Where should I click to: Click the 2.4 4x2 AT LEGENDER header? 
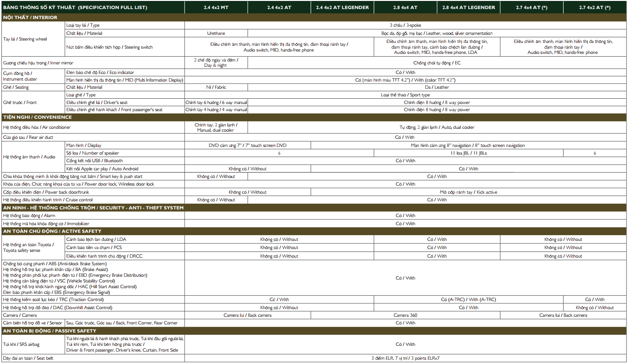pyautogui.click(x=342, y=8)
